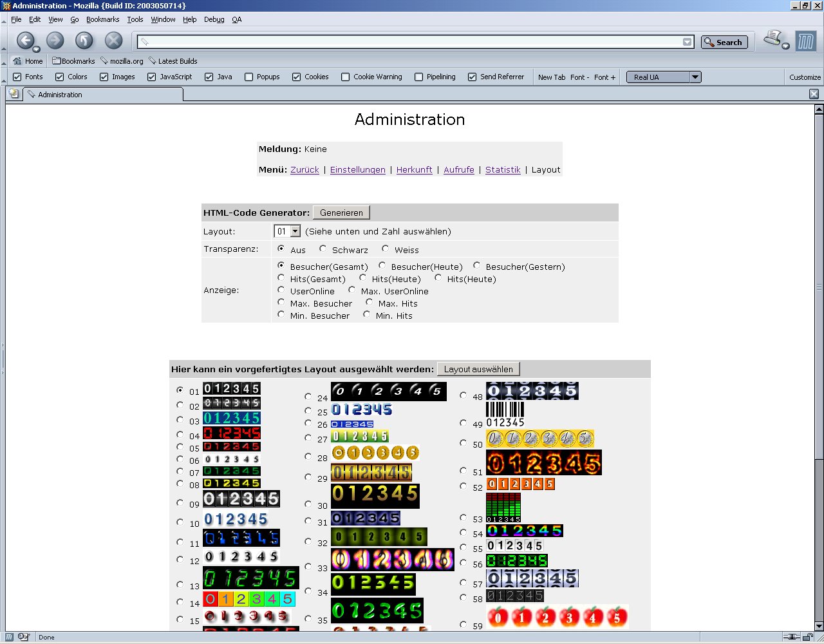Close the current tab with X icon
The image size is (824, 644).
(x=814, y=94)
